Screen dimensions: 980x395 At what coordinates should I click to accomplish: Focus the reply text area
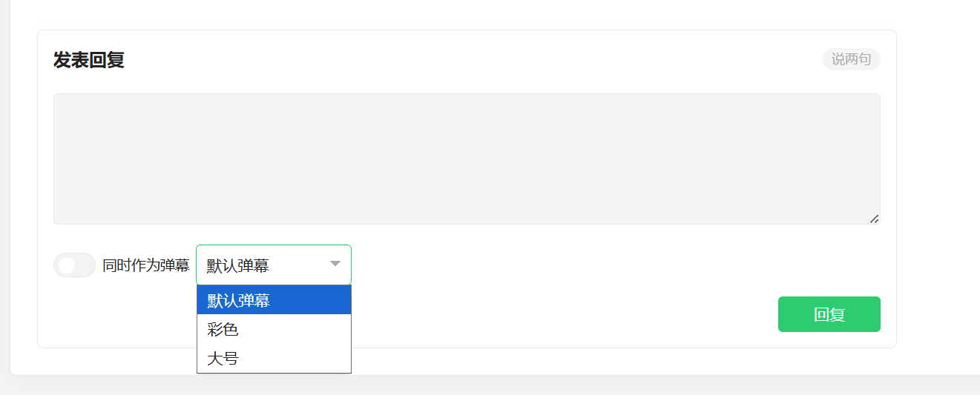click(467, 159)
